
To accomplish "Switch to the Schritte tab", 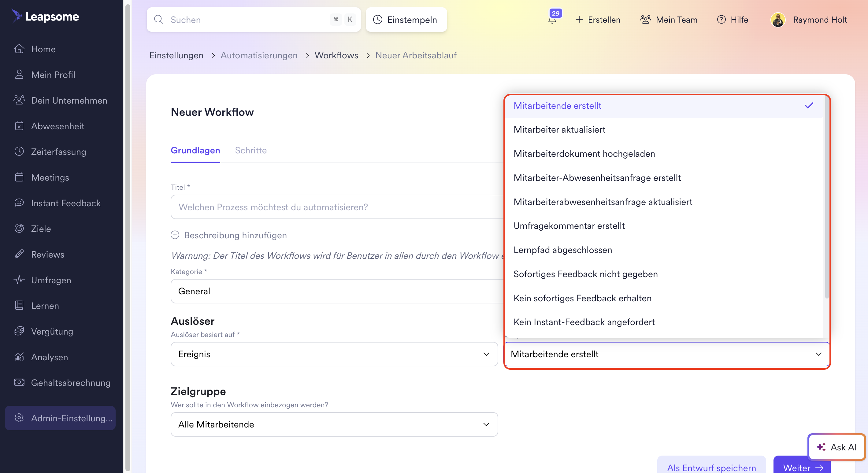I will click(x=251, y=150).
